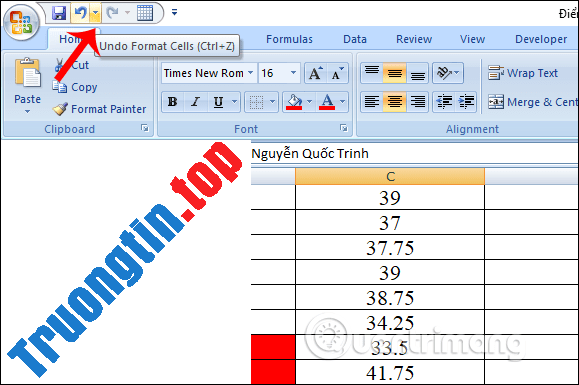Open the font size dropdown
This screenshot has height=385, width=579.
294,73
